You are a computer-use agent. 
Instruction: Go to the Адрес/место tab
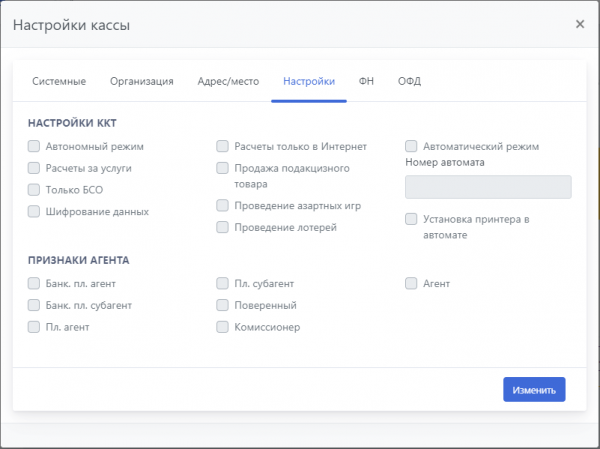click(228, 81)
